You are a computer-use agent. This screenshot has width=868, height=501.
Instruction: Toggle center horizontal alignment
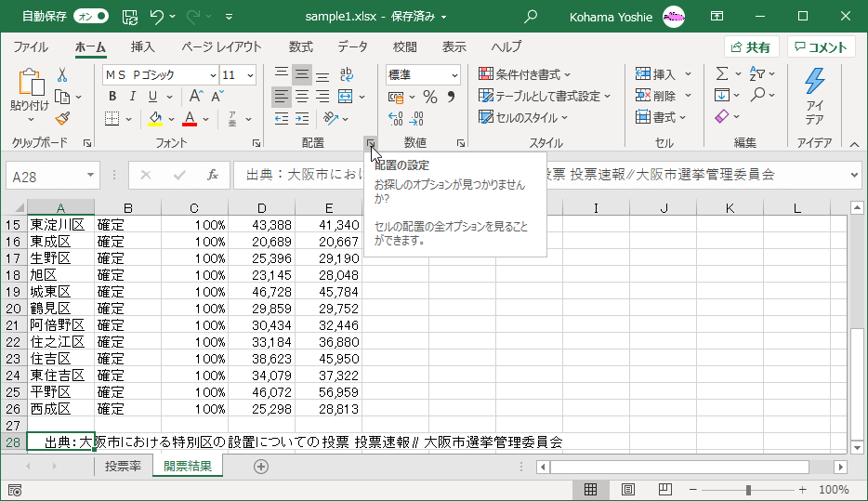[302, 97]
